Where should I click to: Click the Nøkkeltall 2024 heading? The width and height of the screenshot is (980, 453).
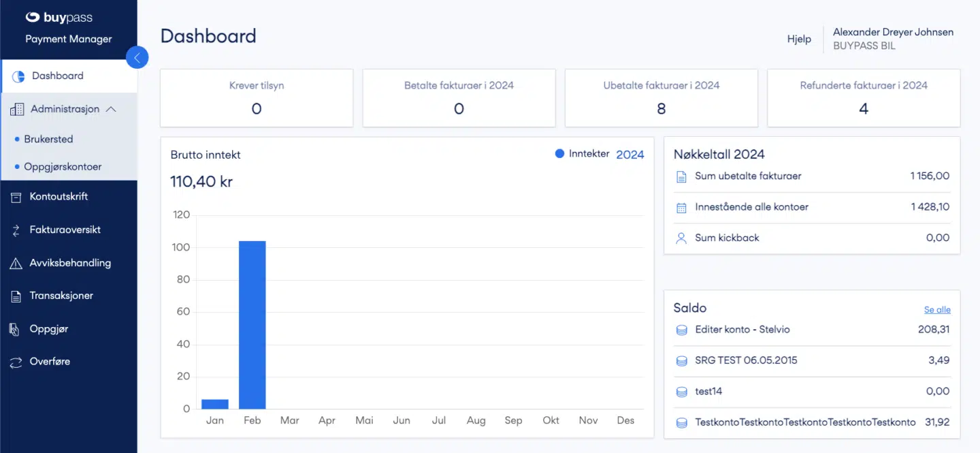pos(719,154)
